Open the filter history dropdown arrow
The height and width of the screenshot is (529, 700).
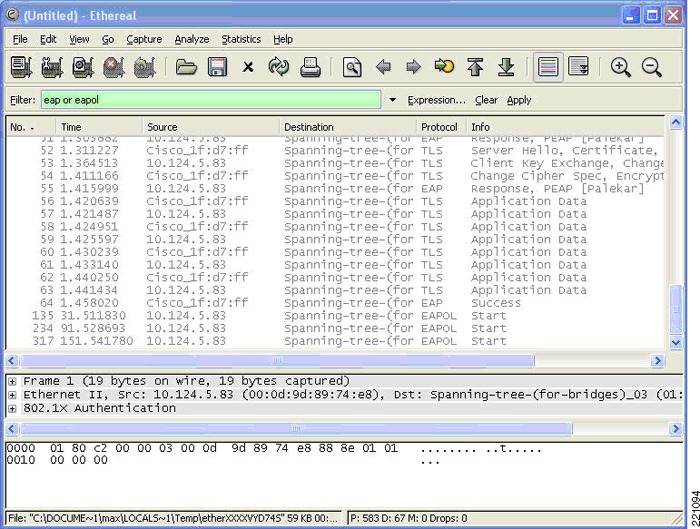[392, 100]
